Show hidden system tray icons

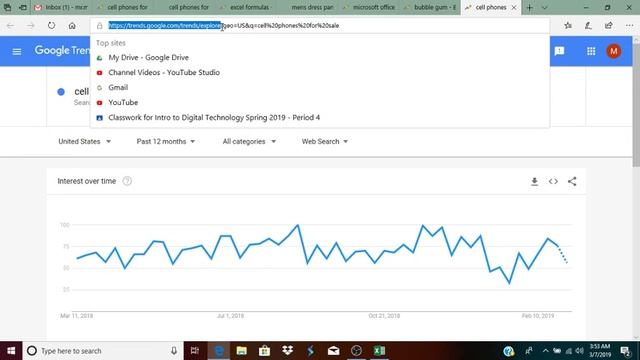pos(545,351)
